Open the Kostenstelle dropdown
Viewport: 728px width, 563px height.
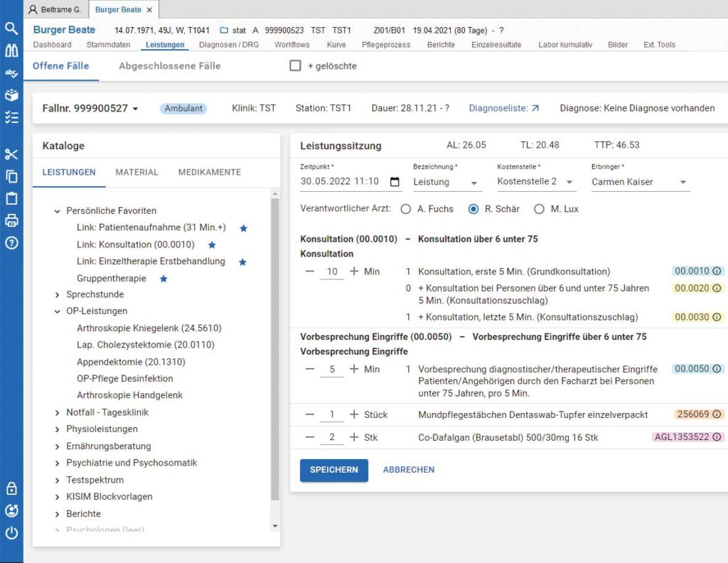(536, 182)
